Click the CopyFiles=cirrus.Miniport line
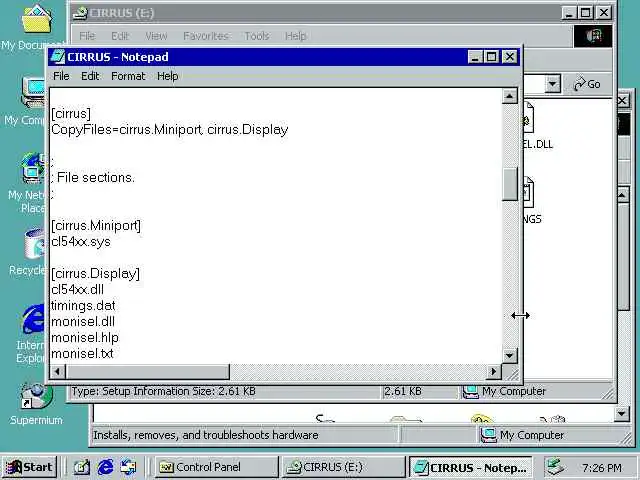The height and width of the screenshot is (480, 640). click(x=170, y=130)
